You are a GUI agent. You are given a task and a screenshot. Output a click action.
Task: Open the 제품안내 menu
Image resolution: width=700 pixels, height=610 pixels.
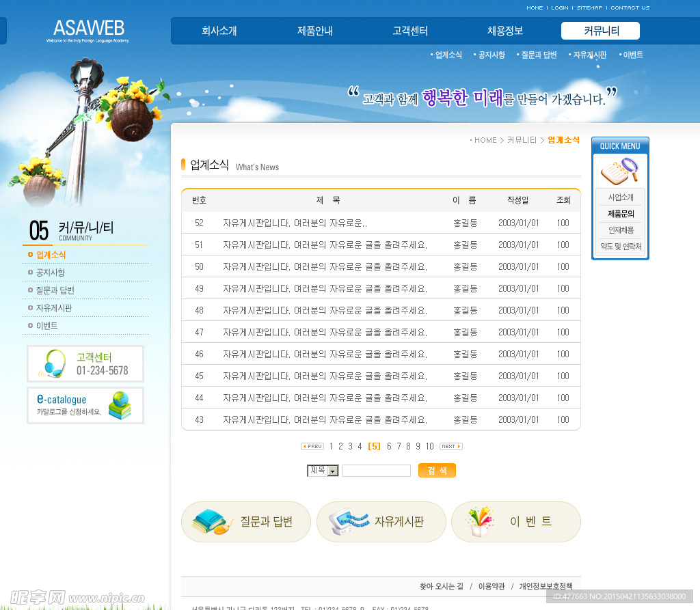coord(314,31)
